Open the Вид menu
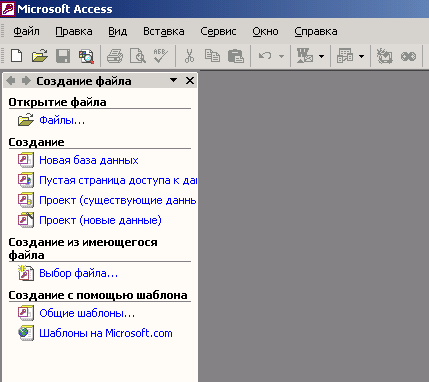The image size is (429, 382). click(x=118, y=31)
